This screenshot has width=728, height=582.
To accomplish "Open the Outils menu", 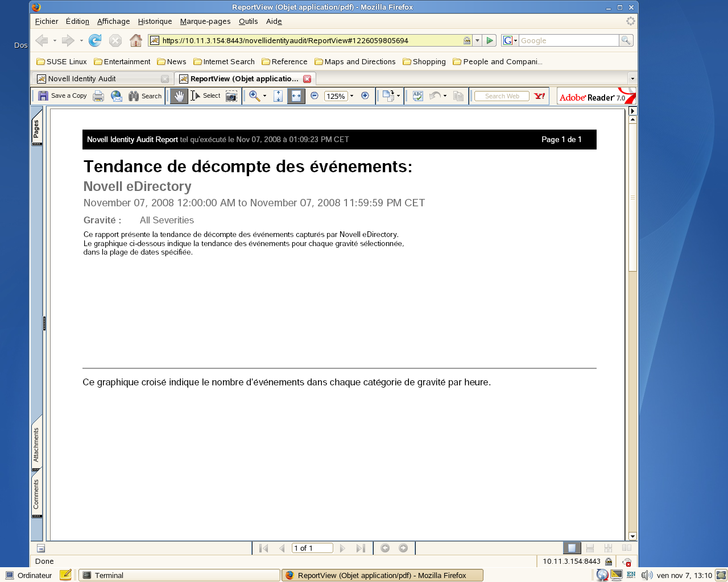I will 248,22.
